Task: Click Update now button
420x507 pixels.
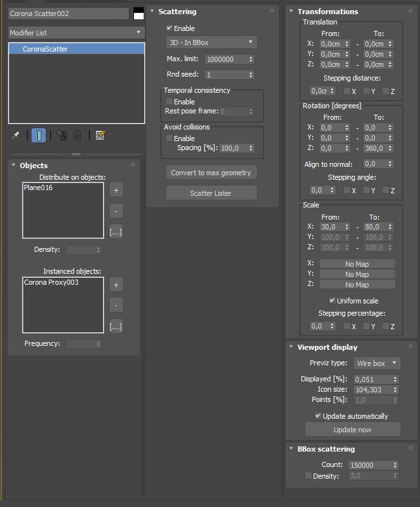Action: coord(353,430)
